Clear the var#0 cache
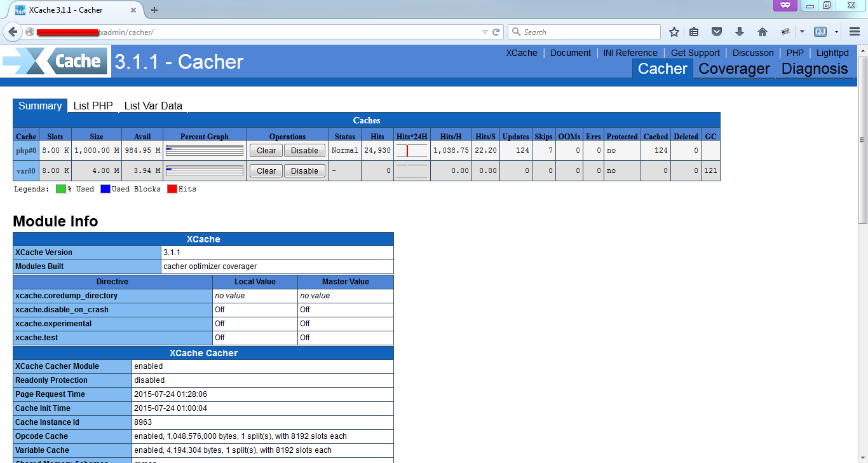Screen dimensions: 868x463 pos(266,170)
